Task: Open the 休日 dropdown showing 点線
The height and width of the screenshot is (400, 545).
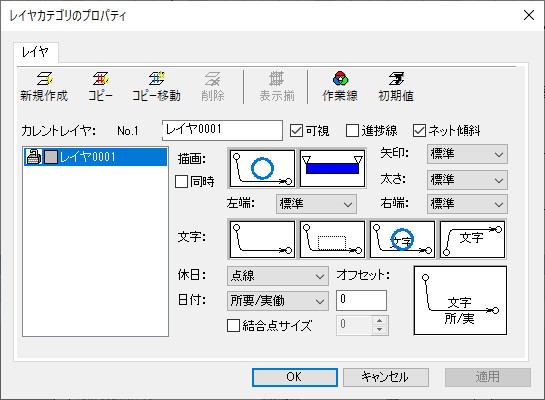Action: point(278,276)
